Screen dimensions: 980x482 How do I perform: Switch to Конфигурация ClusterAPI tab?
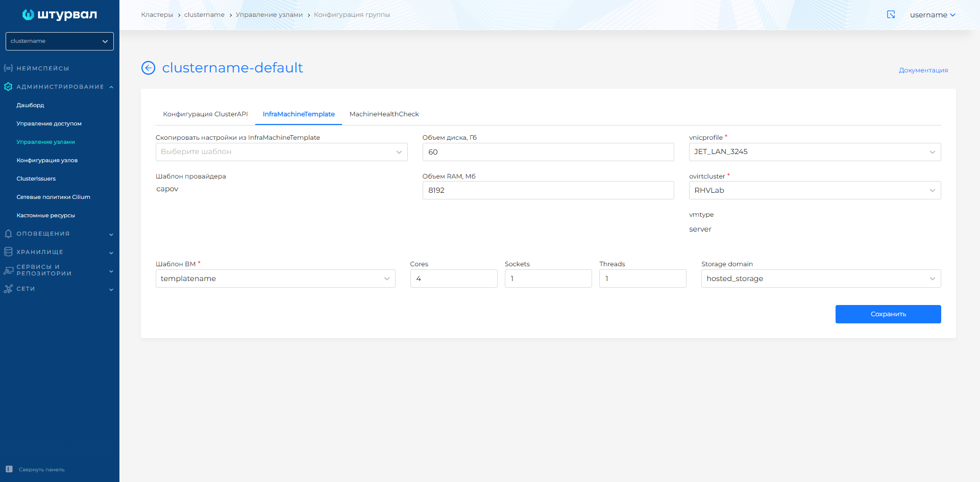click(x=205, y=114)
